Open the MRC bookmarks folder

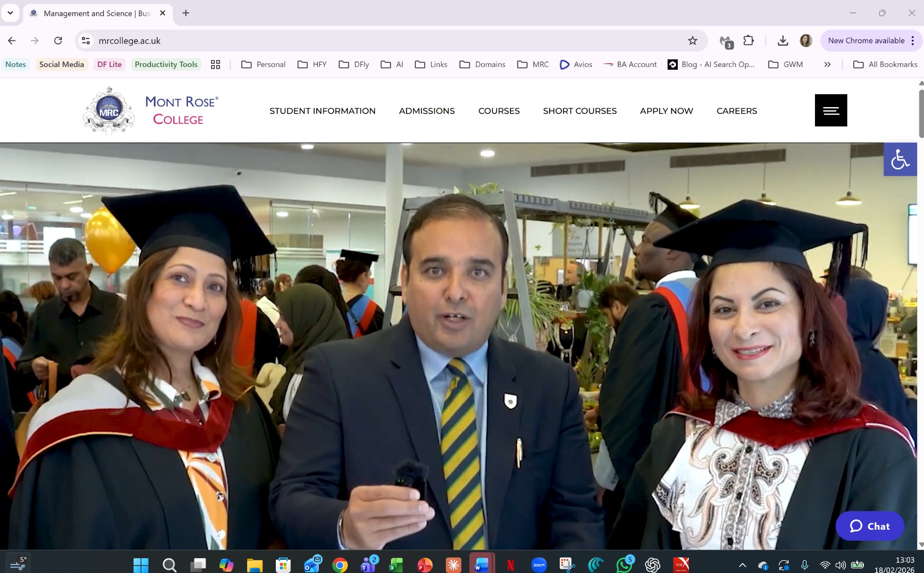[533, 64]
